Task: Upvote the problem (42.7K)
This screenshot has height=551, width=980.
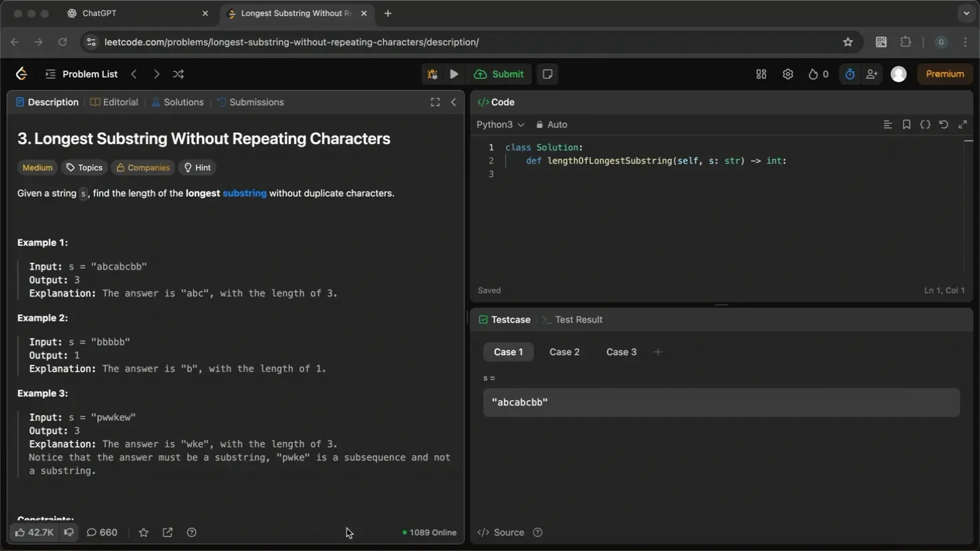Action: 34,532
